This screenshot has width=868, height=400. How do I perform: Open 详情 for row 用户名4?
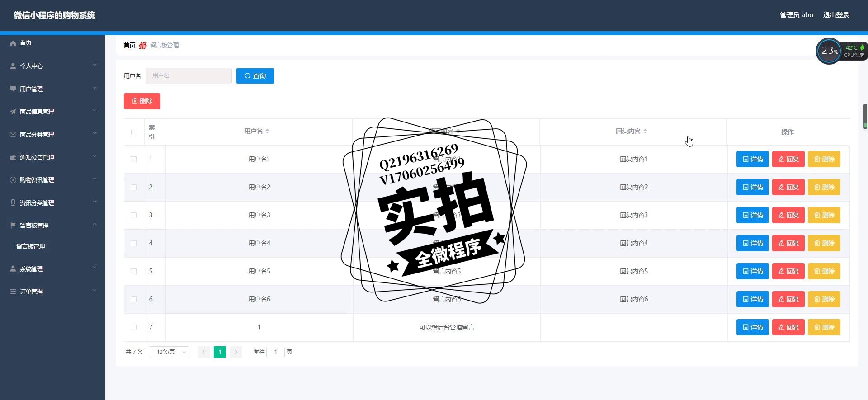point(753,243)
